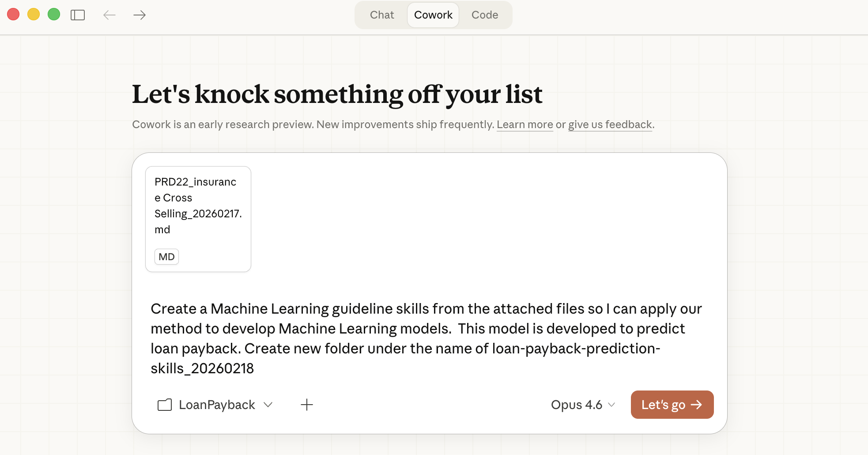Click the plus icon to add attachment
Screen dimensions: 868x455
[307, 405]
